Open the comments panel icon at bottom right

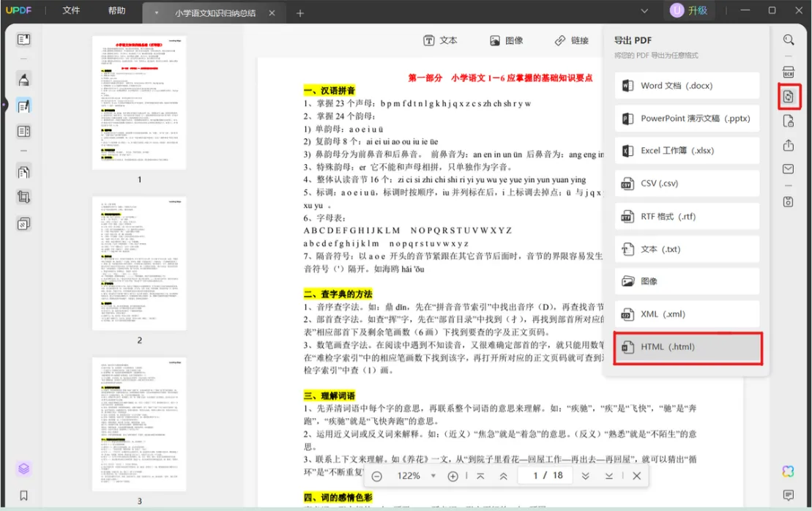click(788, 496)
